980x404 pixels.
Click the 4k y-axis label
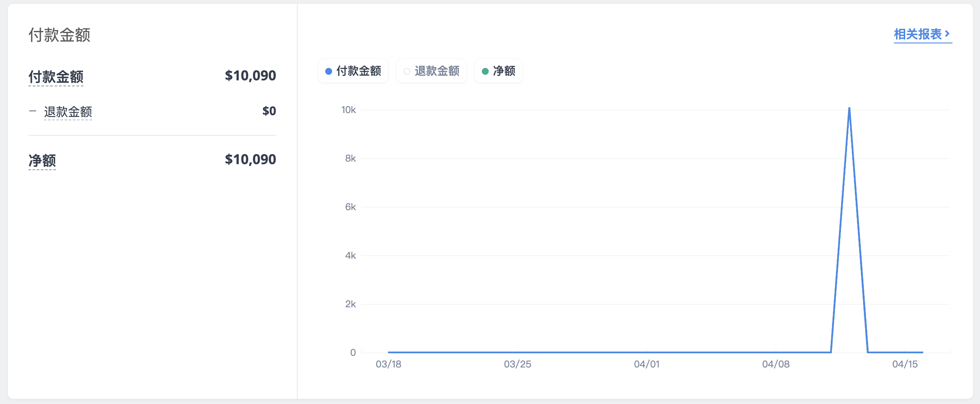point(351,256)
